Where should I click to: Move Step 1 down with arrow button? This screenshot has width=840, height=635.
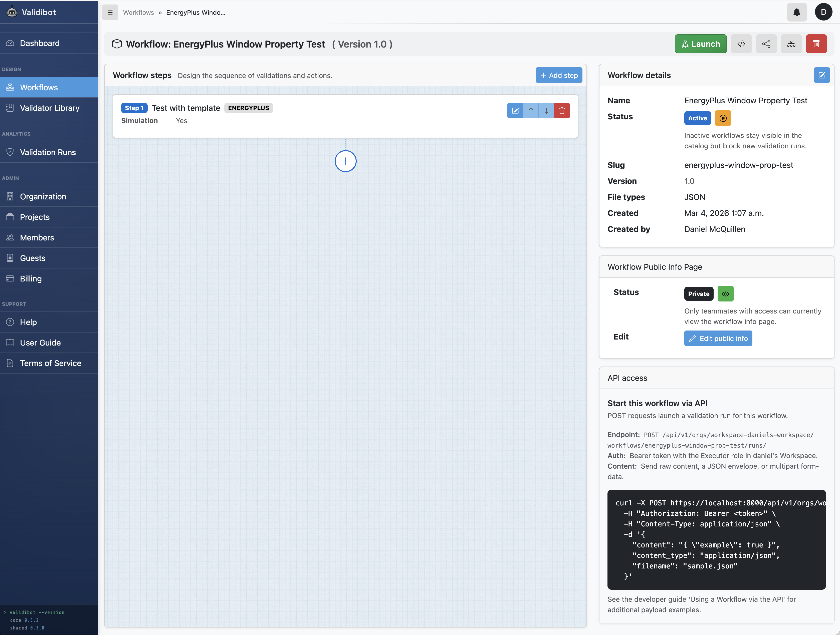[x=546, y=110]
